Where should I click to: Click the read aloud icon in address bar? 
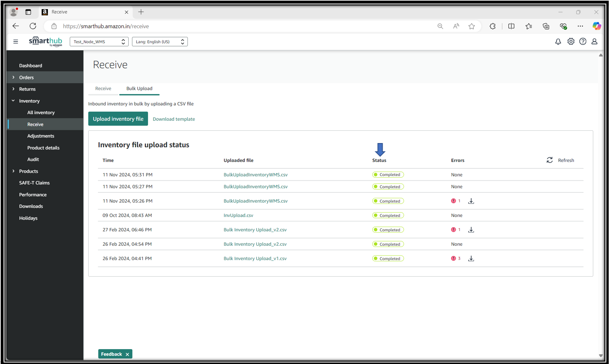click(x=456, y=26)
